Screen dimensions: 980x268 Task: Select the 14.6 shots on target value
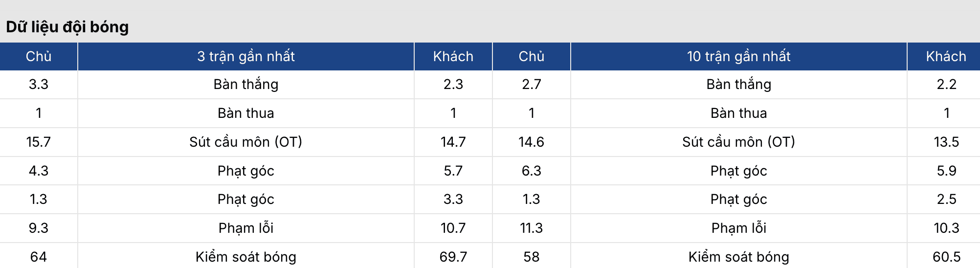pyautogui.click(x=531, y=142)
